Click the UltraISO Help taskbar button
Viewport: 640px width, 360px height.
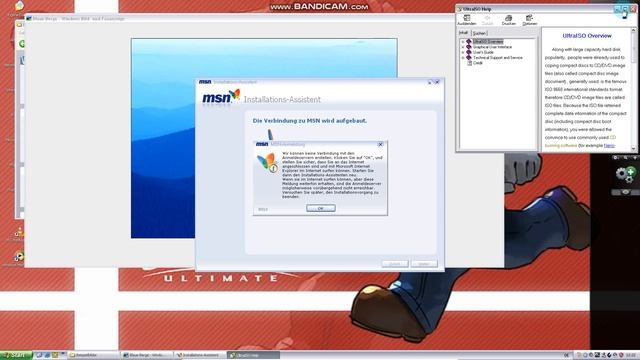[253, 355]
